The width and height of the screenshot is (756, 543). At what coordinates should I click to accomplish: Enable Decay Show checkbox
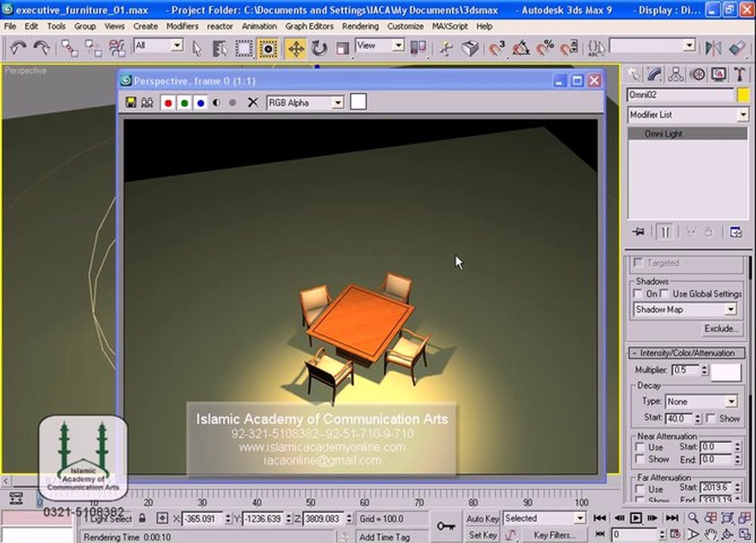[x=711, y=419]
